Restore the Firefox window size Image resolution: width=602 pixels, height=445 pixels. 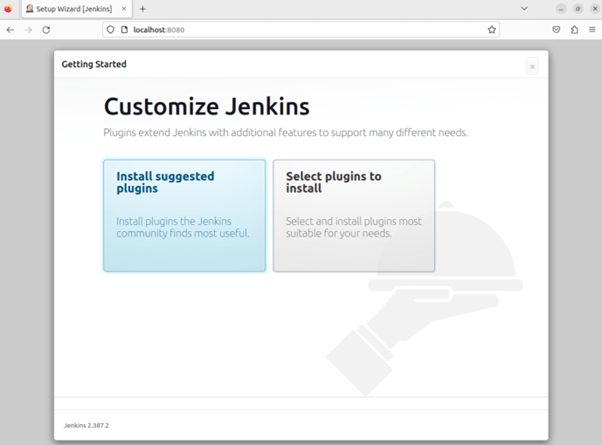click(577, 8)
